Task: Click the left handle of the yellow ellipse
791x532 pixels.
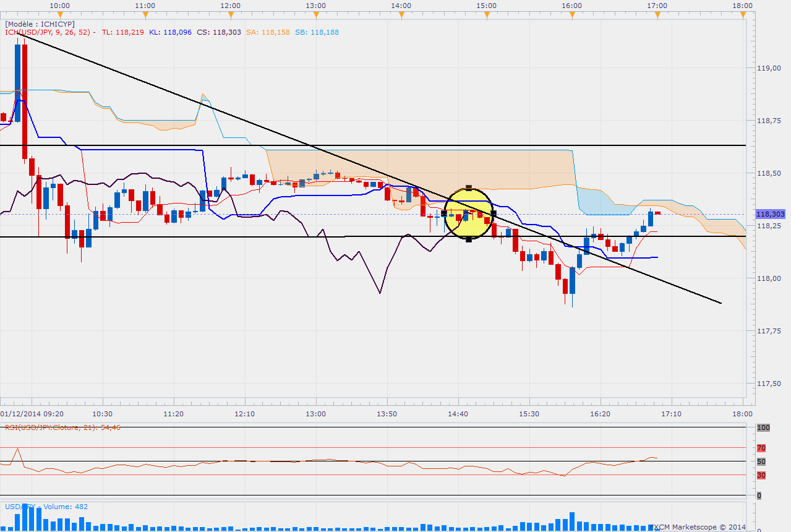Action: [444, 213]
